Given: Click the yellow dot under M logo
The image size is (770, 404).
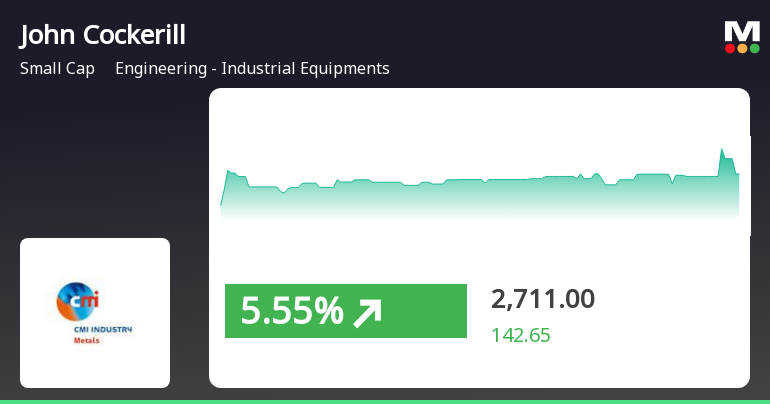Looking at the screenshot, I should point(742,48).
